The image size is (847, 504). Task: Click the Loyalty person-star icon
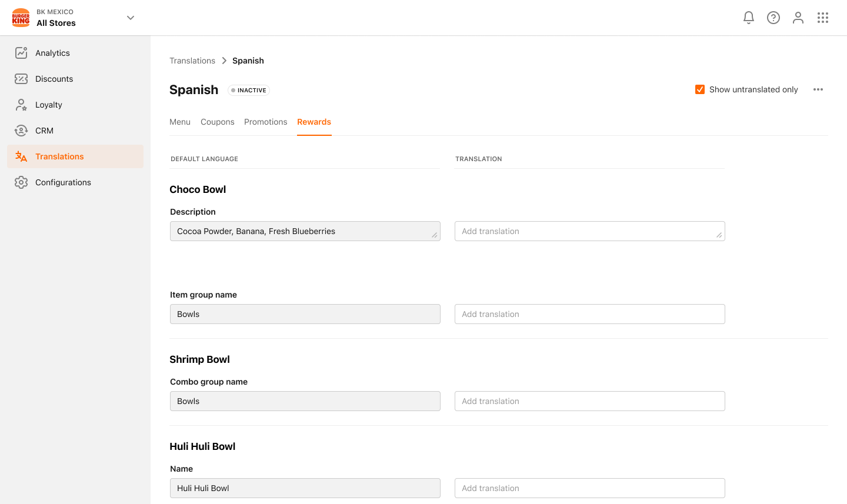click(21, 105)
